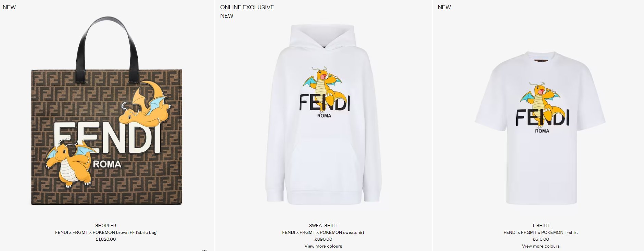Viewport: 644px width, 251px height.
Task: Click the £610.00 T-shirt price
Action: tap(541, 239)
